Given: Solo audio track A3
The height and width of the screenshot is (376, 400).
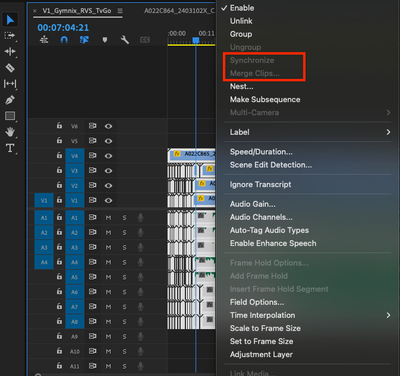Looking at the screenshot, I should 124,247.
